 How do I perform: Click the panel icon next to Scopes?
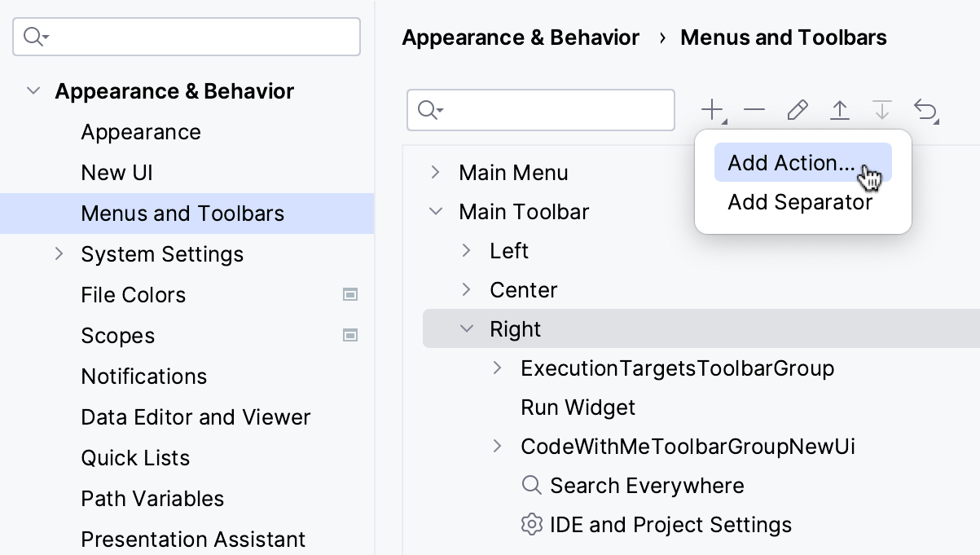pos(350,335)
